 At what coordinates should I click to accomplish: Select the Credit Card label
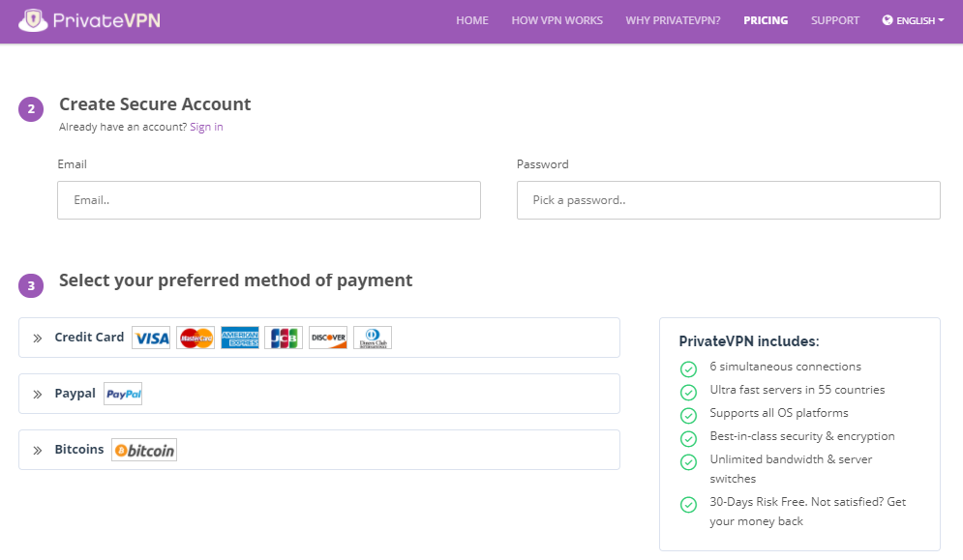89,338
